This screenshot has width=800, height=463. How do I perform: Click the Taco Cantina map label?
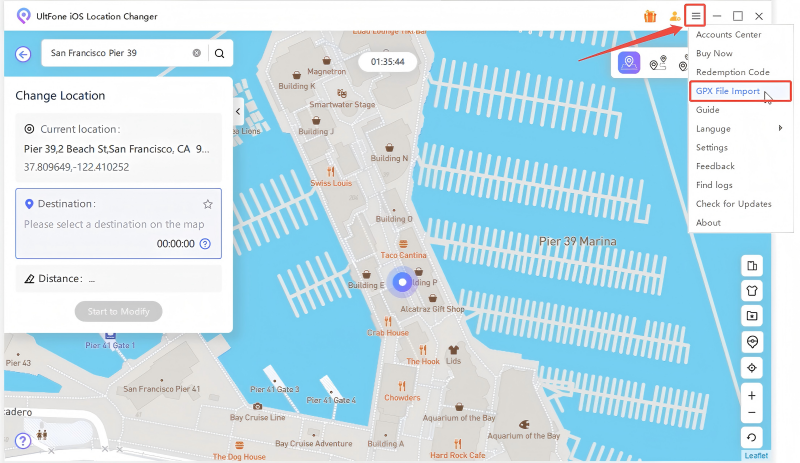tap(403, 255)
